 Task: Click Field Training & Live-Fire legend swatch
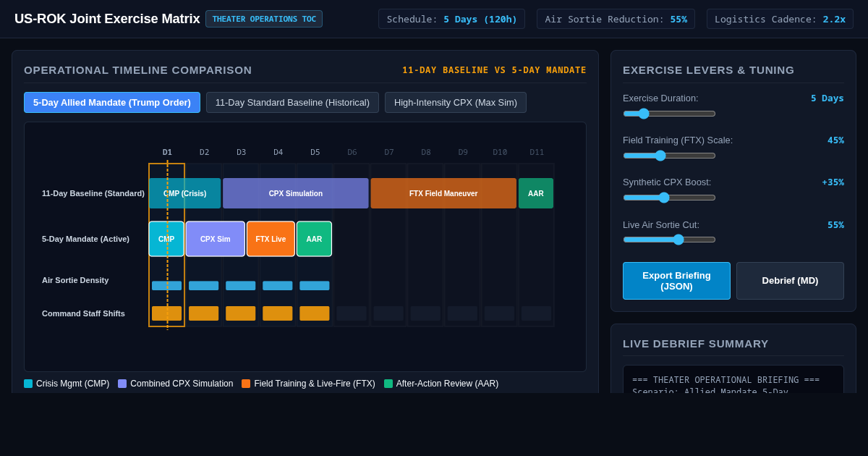[246, 384]
